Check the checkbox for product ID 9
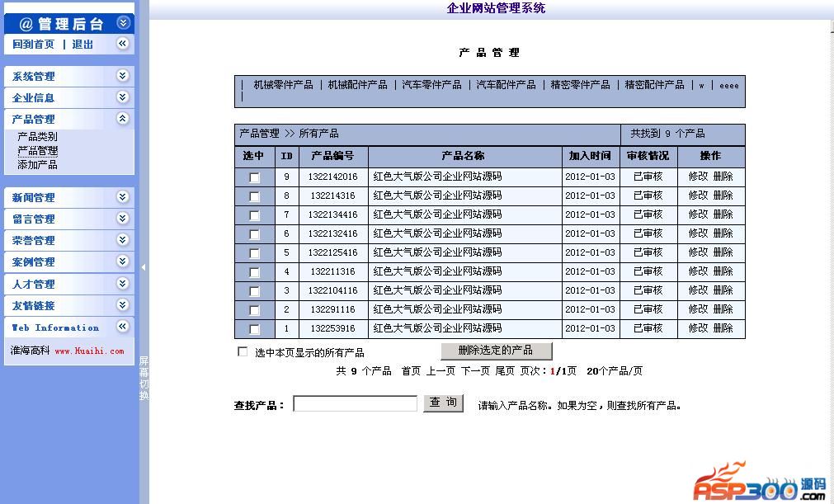This screenshot has height=504, width=834. coord(255,177)
